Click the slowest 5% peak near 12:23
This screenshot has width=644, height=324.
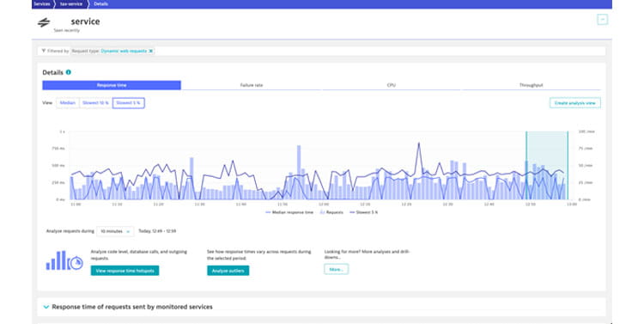(x=419, y=144)
